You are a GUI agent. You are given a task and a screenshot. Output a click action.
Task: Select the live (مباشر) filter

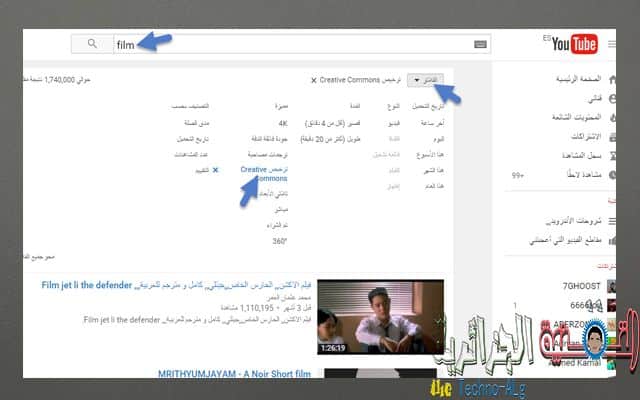(x=281, y=209)
